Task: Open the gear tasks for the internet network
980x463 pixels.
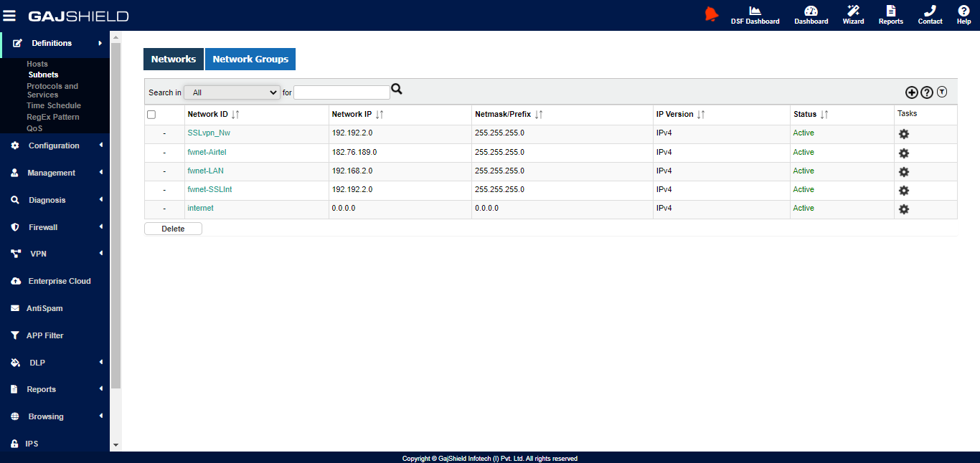Action: pyautogui.click(x=904, y=209)
